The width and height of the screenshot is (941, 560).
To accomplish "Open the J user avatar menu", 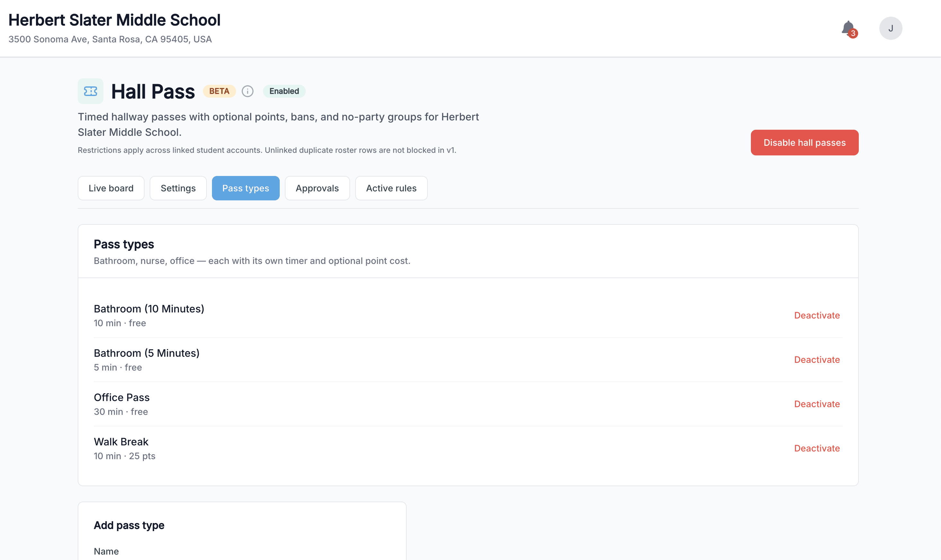I will pos(891,28).
